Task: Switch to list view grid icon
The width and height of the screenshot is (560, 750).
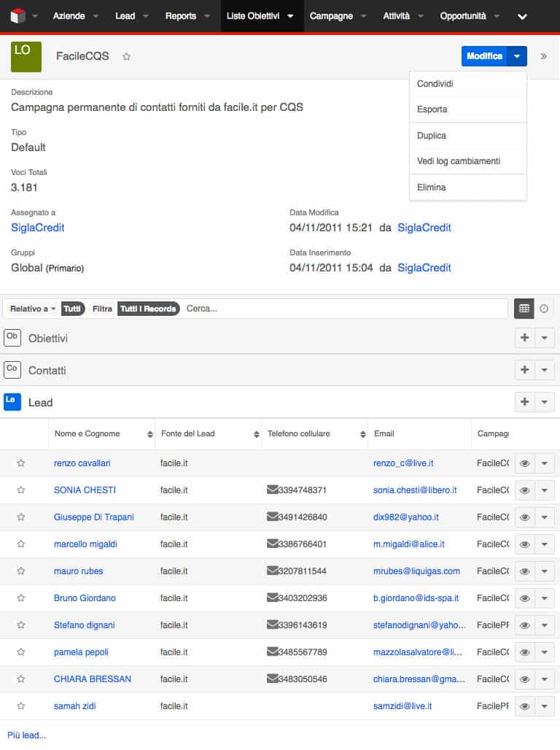Action: [524, 309]
